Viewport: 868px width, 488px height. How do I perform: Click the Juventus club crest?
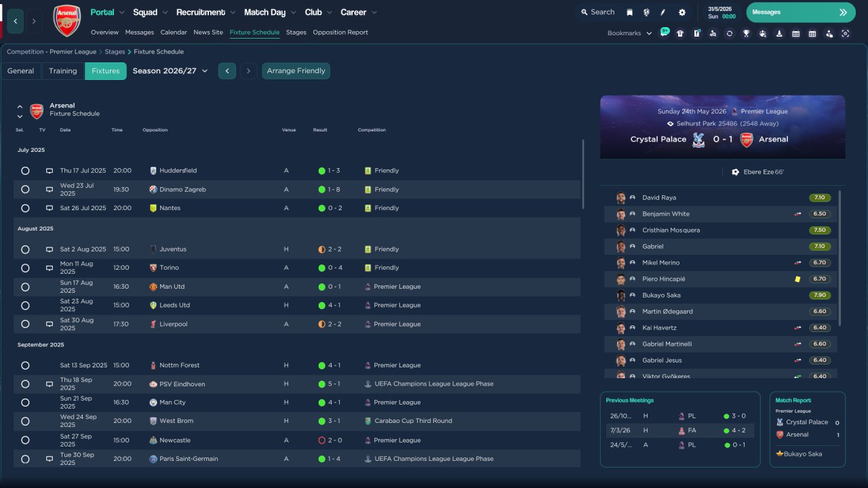pyautogui.click(x=153, y=249)
